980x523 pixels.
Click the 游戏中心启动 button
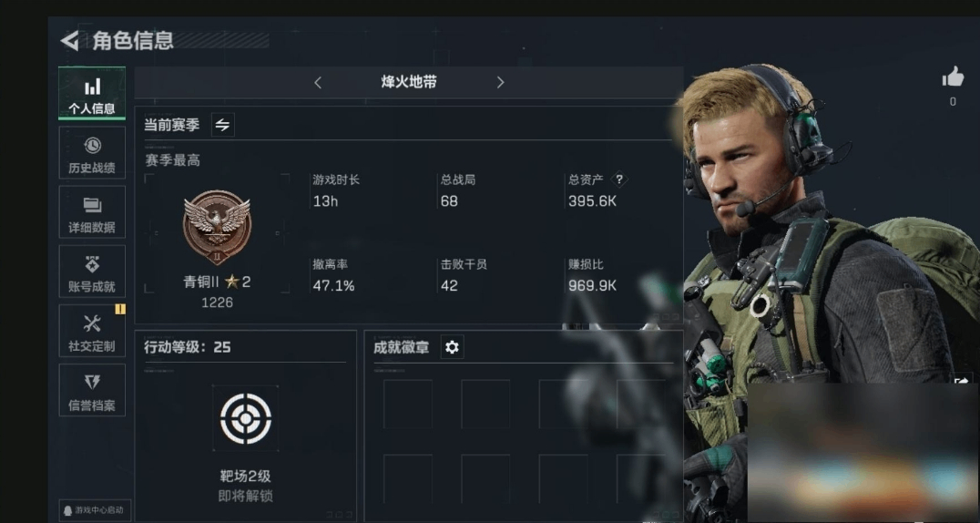point(93,510)
